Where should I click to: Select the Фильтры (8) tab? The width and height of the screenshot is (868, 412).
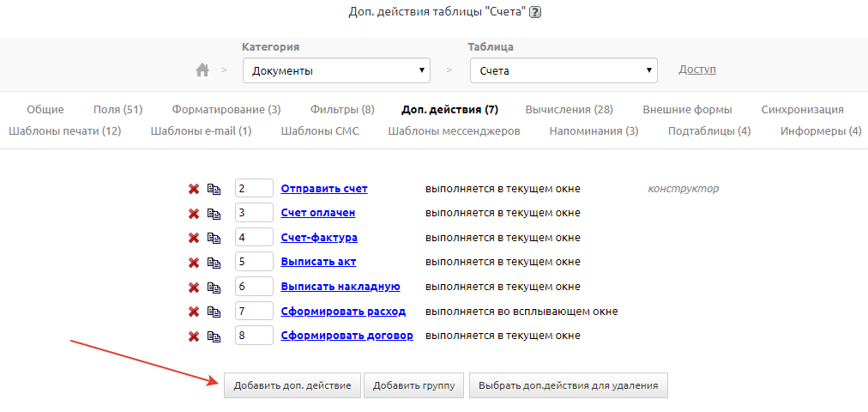[x=342, y=110]
